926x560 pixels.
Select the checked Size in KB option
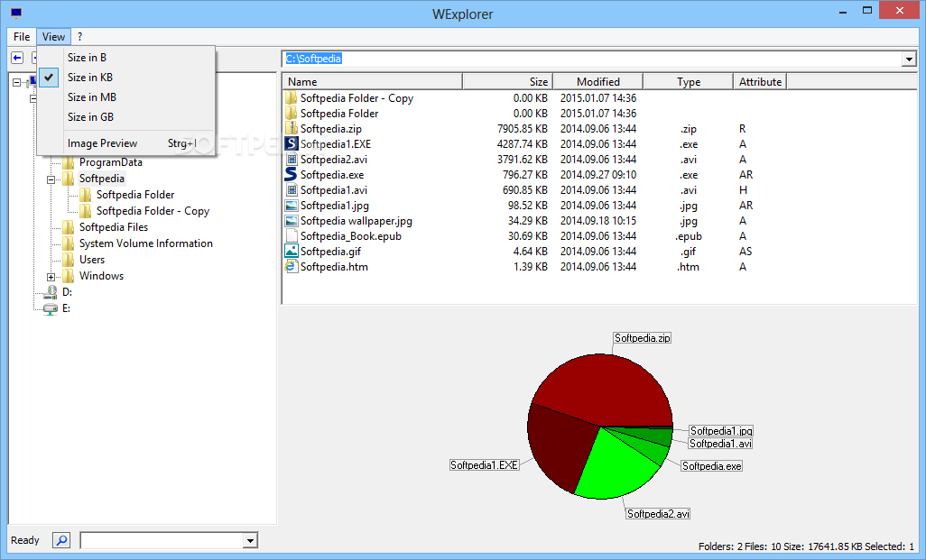click(x=125, y=78)
